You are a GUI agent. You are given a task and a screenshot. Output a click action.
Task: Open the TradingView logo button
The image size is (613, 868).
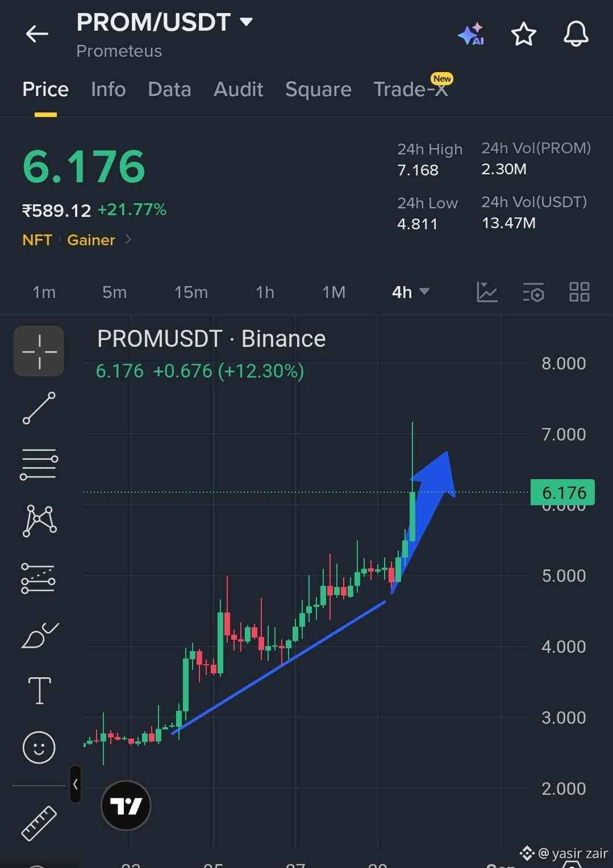coord(126,805)
